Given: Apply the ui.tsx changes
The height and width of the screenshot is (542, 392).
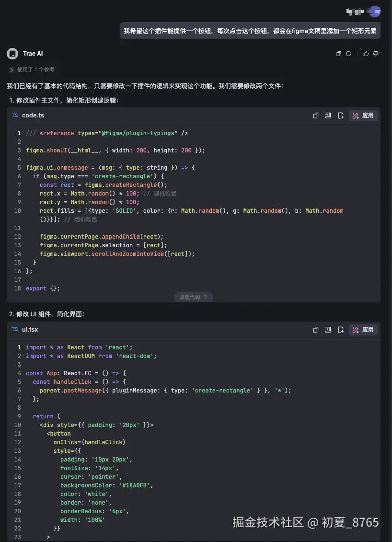Looking at the screenshot, I should coord(363,330).
